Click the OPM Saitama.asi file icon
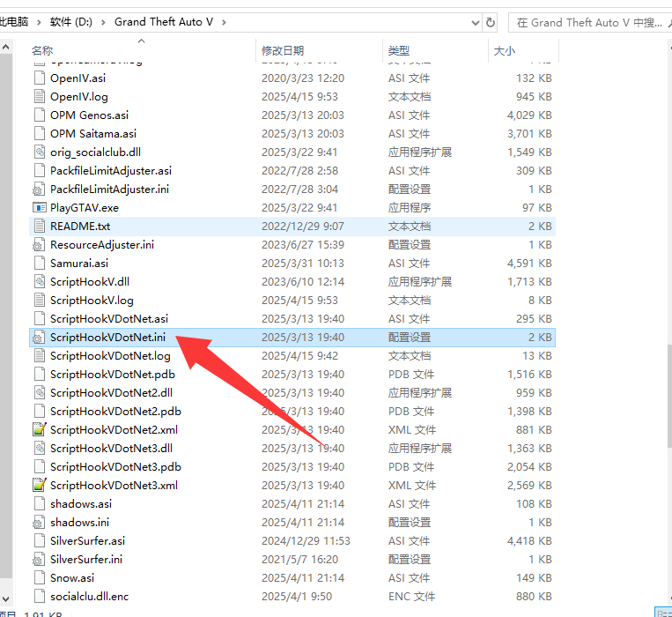 [40, 133]
